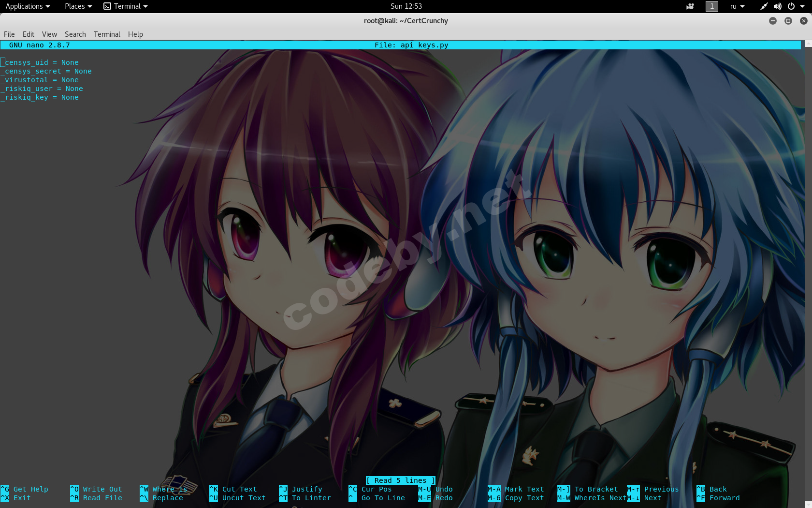Click the _riskiq_user = None line

coord(42,89)
